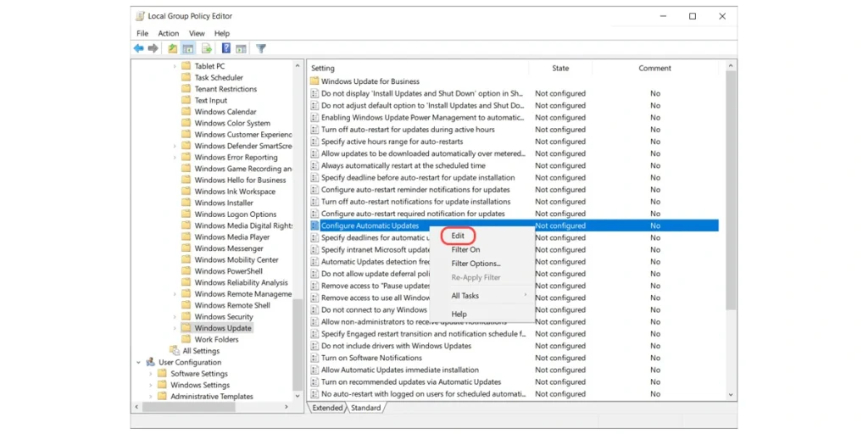
Task: Click the blue question-mark Help toolbar icon
Action: pos(225,48)
